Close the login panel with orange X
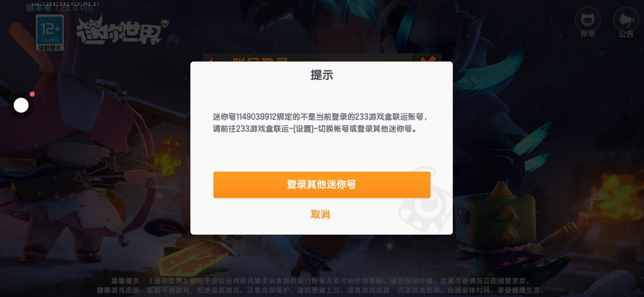The image size is (644, 297). (428, 58)
